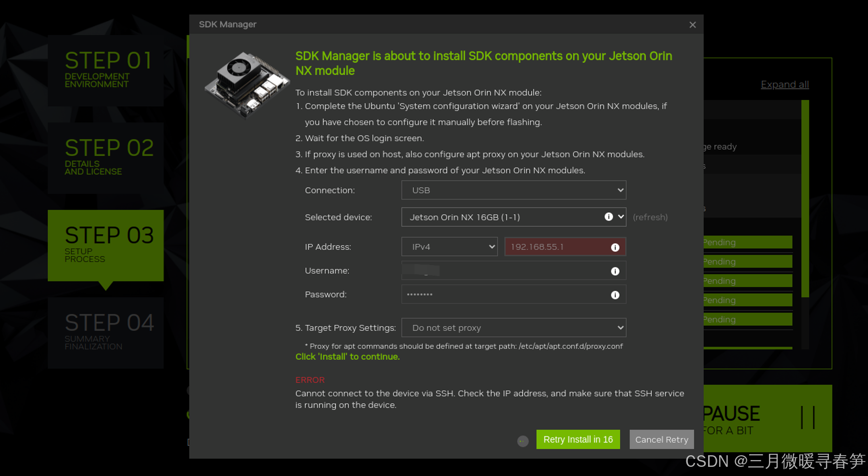Go to STEP 02 Details and License
Screen dimensions: 868x476
[x=105, y=158]
